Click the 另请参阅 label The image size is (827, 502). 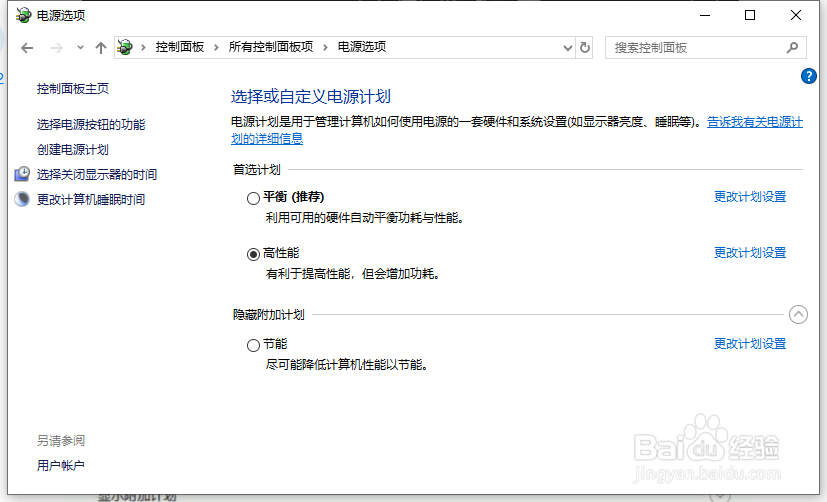tap(61, 440)
